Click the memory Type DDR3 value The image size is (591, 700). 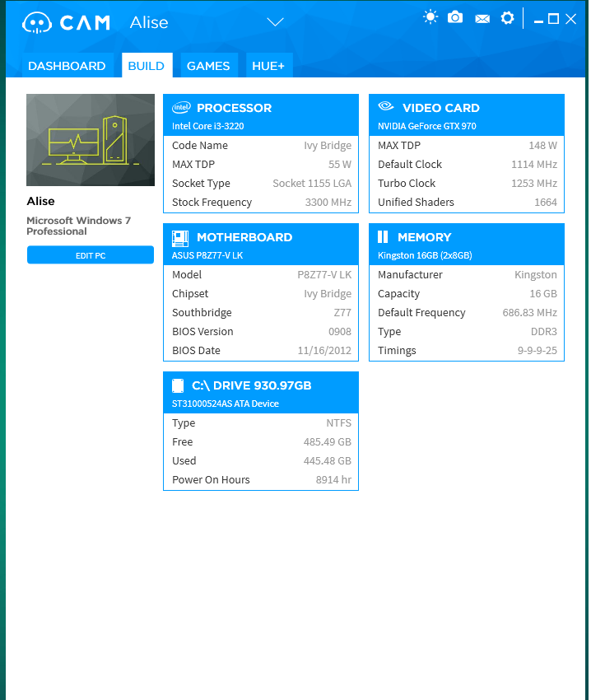[544, 332]
